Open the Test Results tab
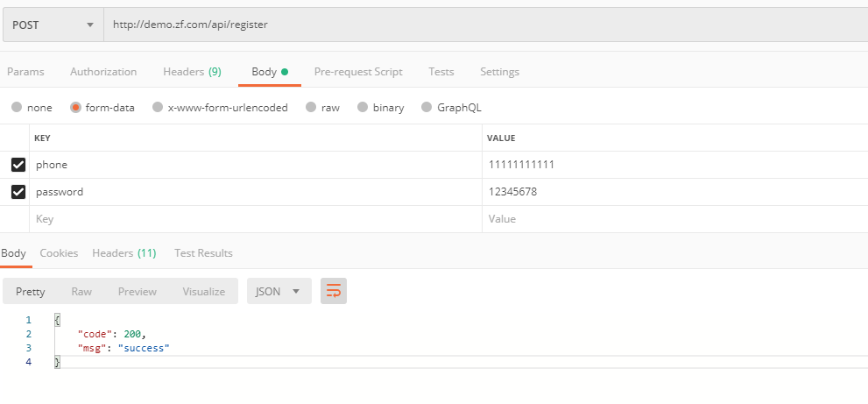This screenshot has height=404, width=868. (x=203, y=252)
